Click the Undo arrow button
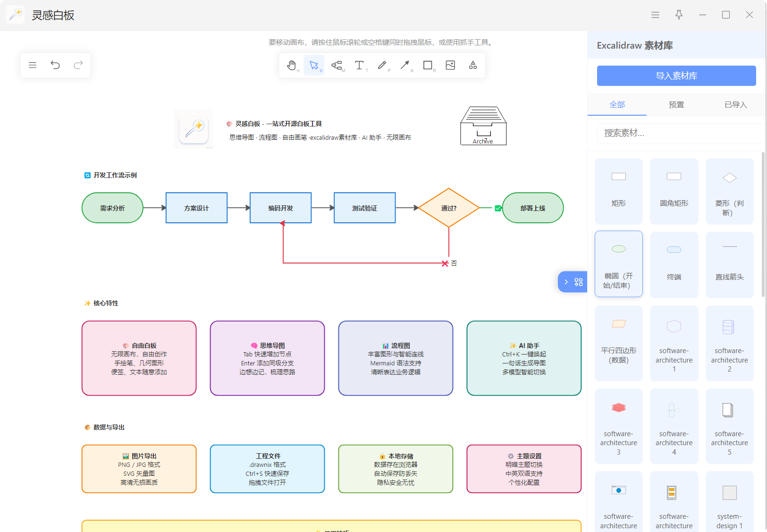 point(55,65)
